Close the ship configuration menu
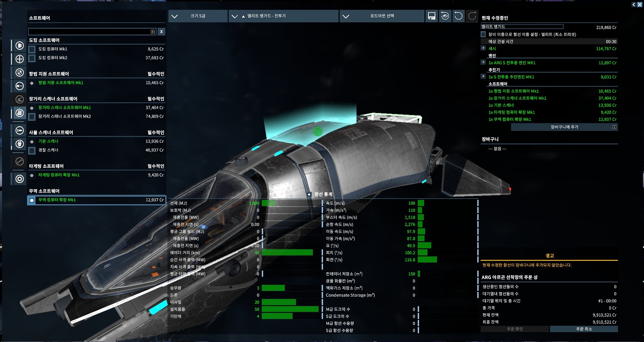644x342 pixels. 640,4
